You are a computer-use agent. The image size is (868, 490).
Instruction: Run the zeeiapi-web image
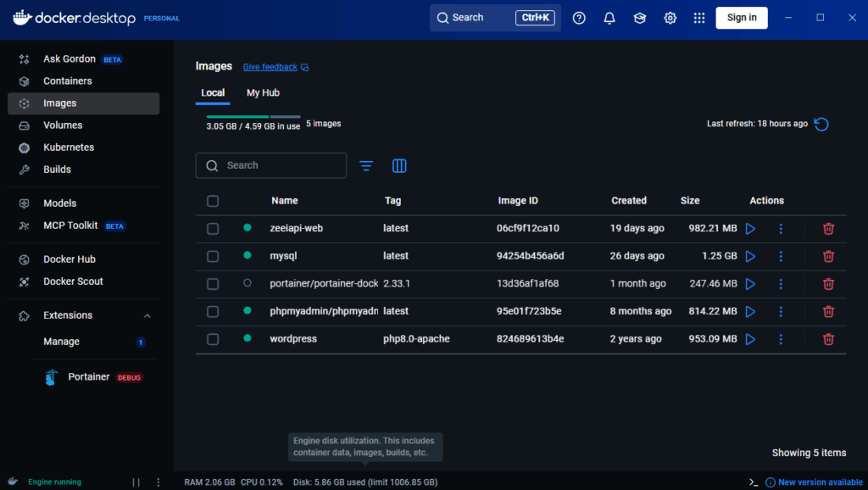click(x=750, y=229)
